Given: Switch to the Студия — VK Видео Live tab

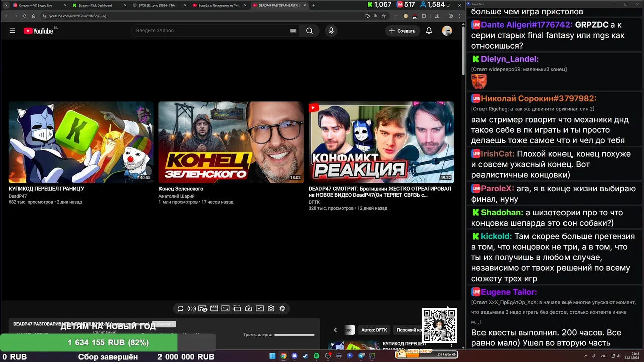Looking at the screenshot, I should coord(39,5).
